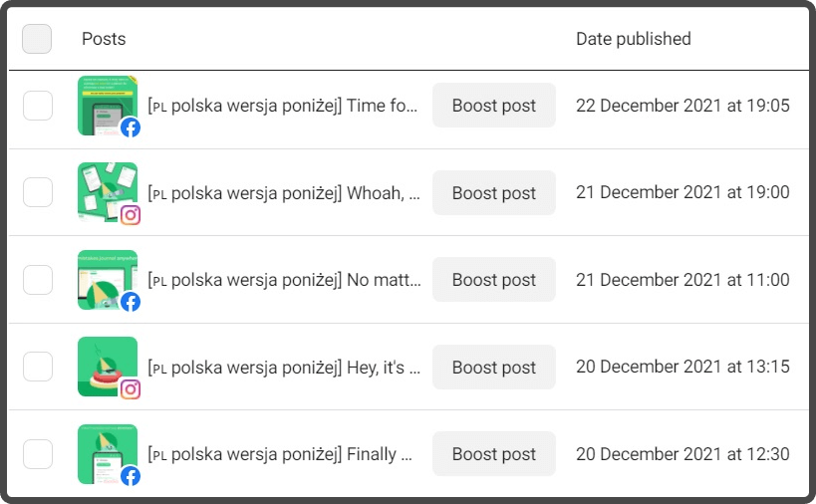Click the Posts column header

104,39
